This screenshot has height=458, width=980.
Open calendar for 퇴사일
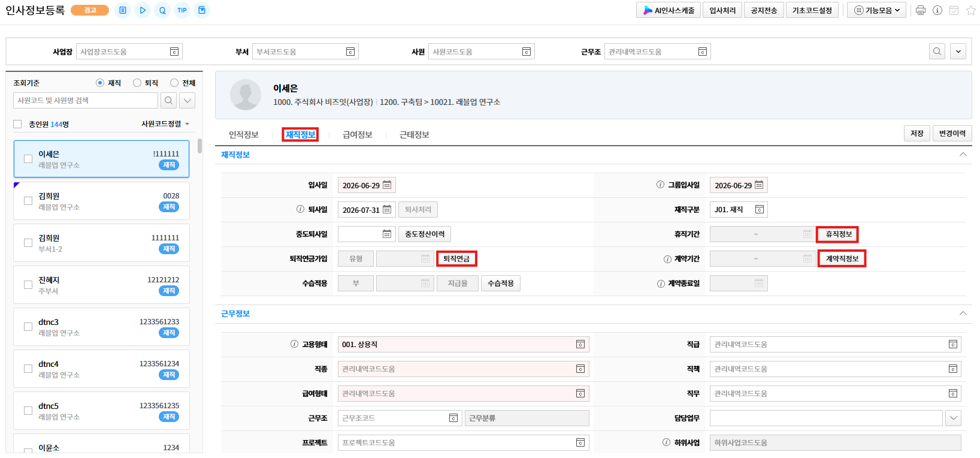coord(387,210)
